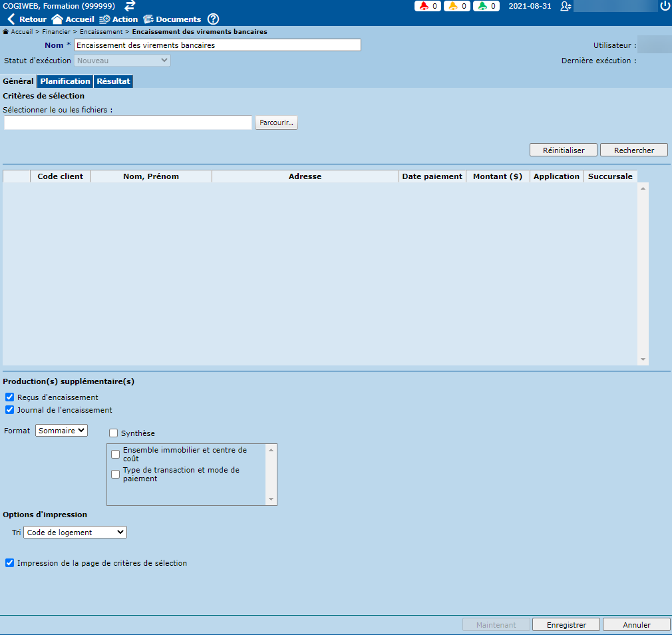Open green bell alert notifications
The width and height of the screenshot is (672, 635).
(482, 6)
